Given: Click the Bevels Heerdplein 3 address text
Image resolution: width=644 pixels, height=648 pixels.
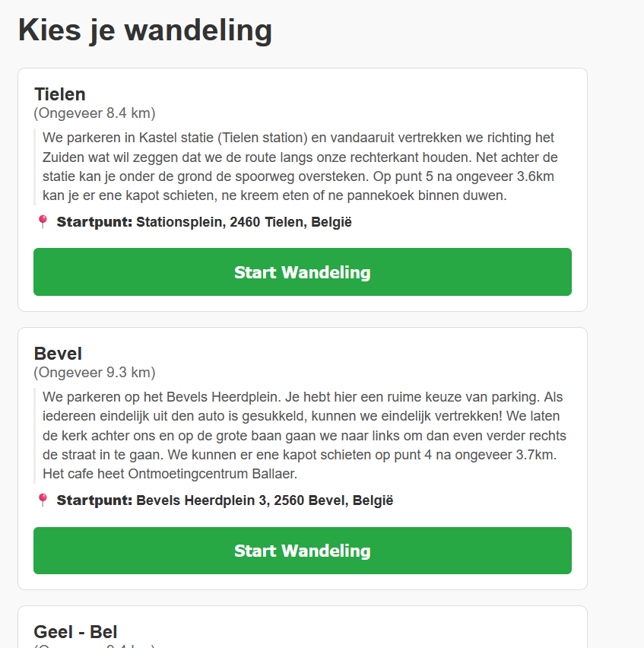Looking at the screenshot, I should tap(263, 500).
